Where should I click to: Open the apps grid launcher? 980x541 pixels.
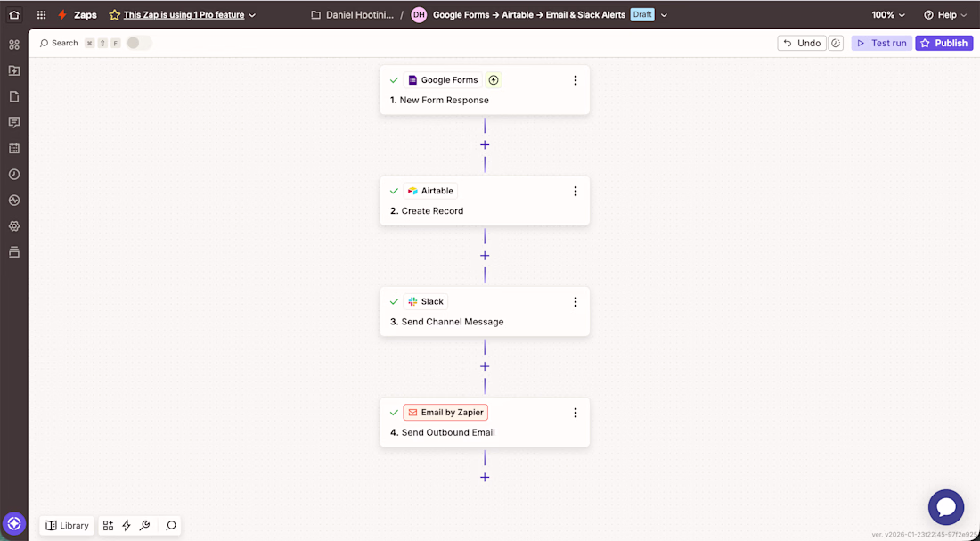(41, 15)
